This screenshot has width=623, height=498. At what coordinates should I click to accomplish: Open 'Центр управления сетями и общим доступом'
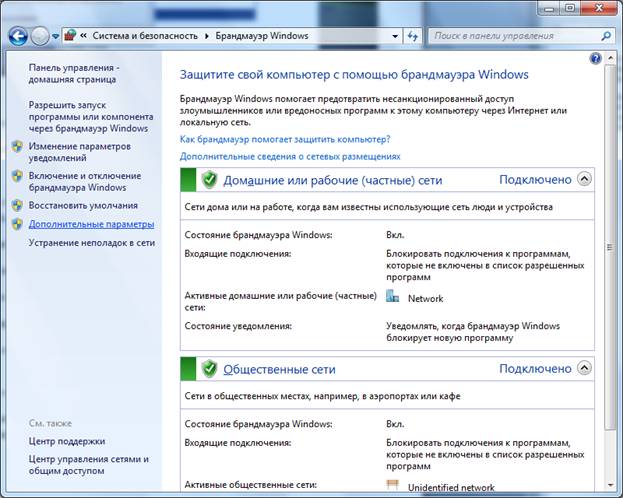89,465
